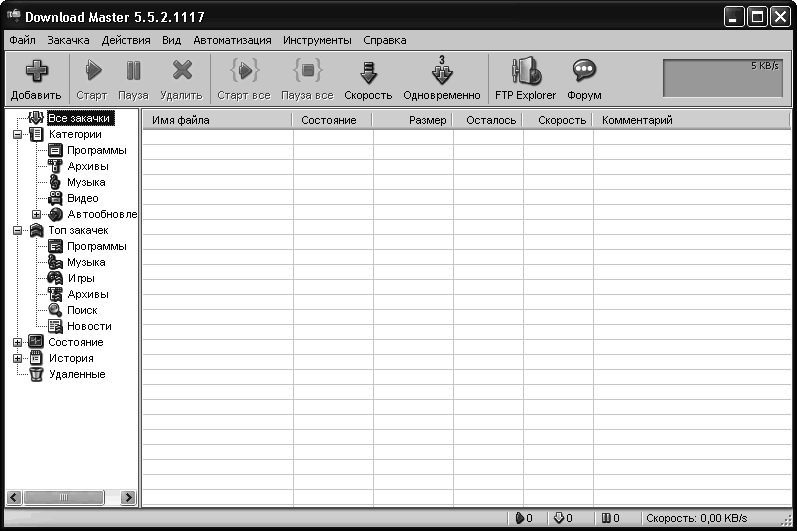Click the sidebar horizontal scrollbar right arrow

point(128,497)
